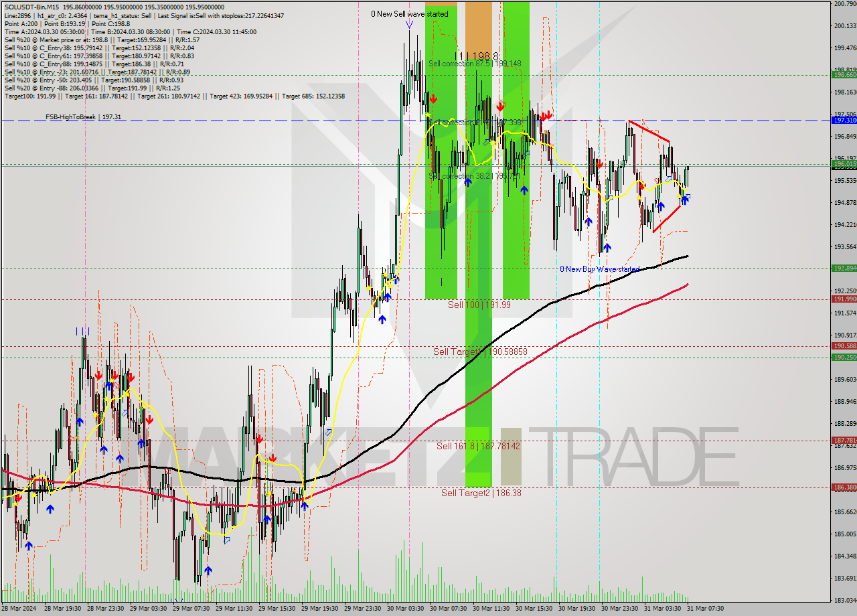Click the 183.691 price axis value
The height and width of the screenshot is (616, 857).
(845, 579)
